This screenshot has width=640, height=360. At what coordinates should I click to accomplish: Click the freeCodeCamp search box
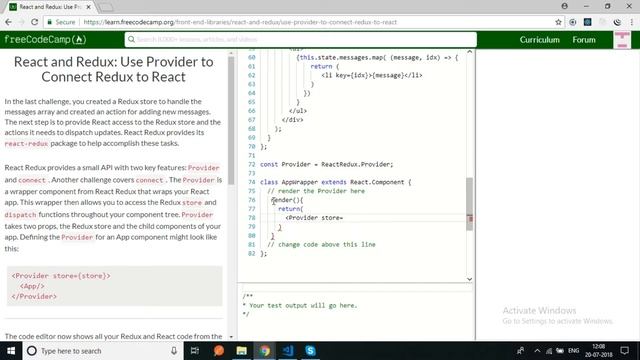point(301,40)
